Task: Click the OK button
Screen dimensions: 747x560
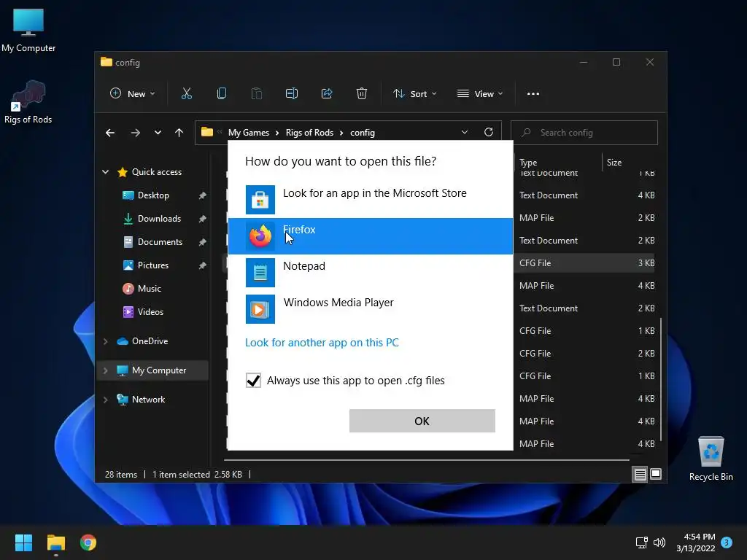Action: [x=422, y=421]
